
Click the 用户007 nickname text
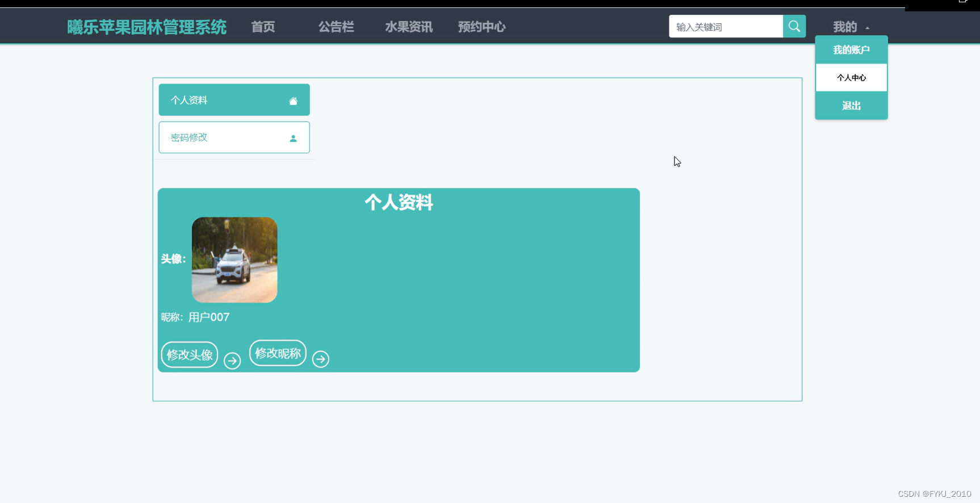tap(209, 317)
